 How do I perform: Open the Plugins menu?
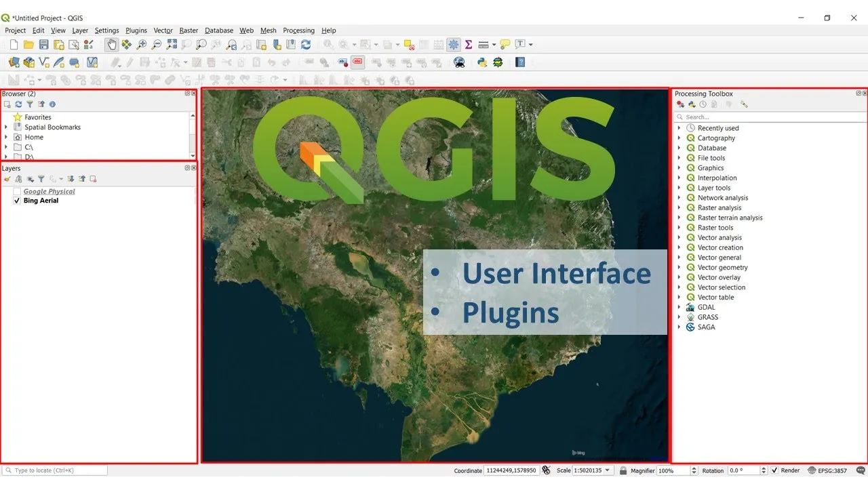[x=136, y=30]
